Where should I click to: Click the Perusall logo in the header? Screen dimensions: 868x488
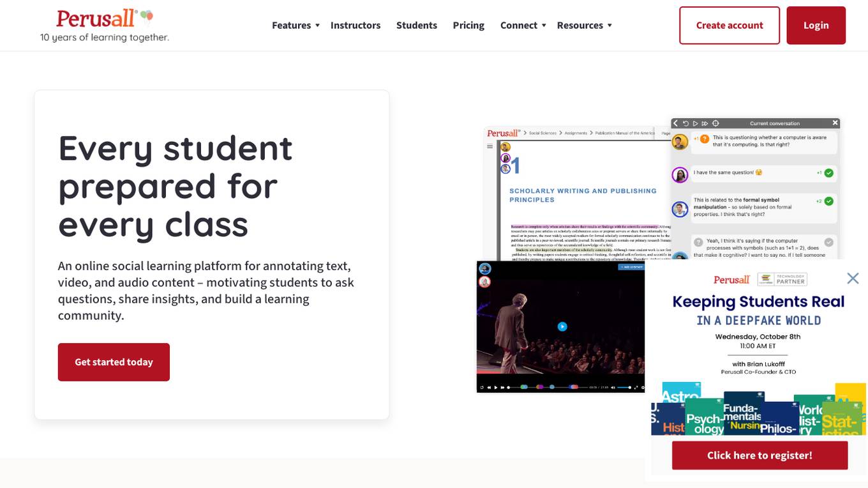[x=105, y=26]
